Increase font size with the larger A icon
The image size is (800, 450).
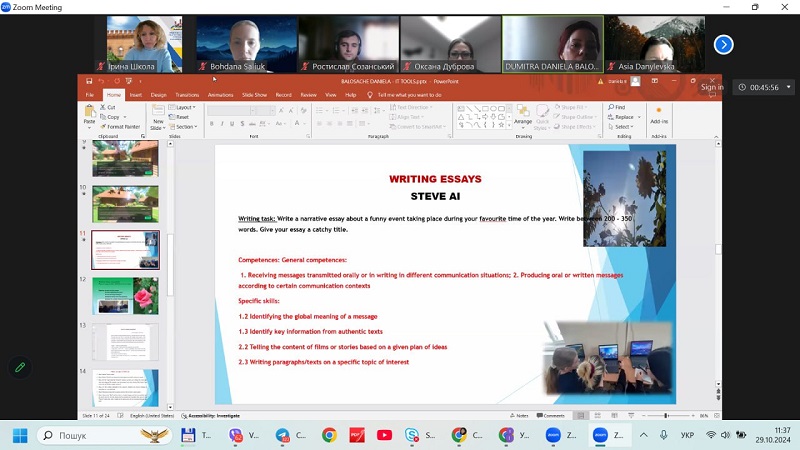pyautogui.click(x=281, y=110)
